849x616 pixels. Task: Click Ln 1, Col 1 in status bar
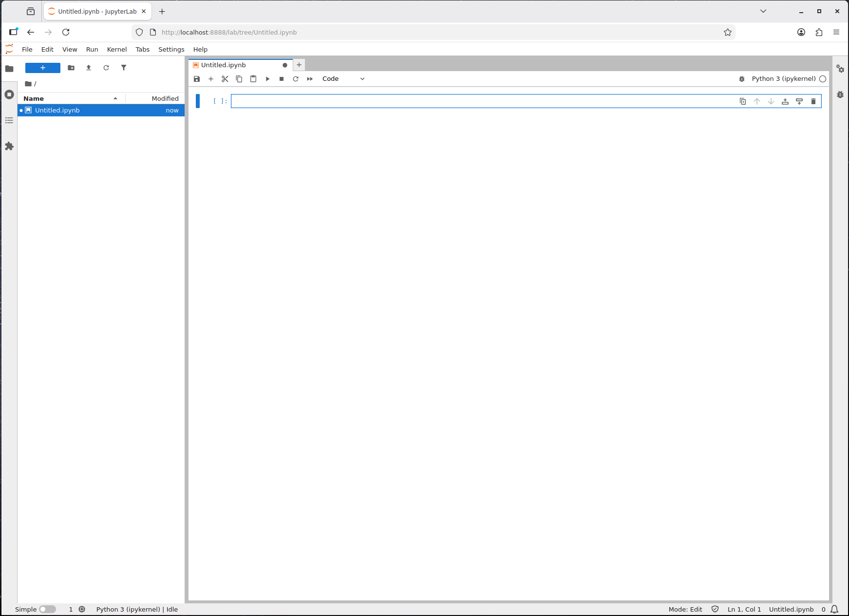point(744,609)
